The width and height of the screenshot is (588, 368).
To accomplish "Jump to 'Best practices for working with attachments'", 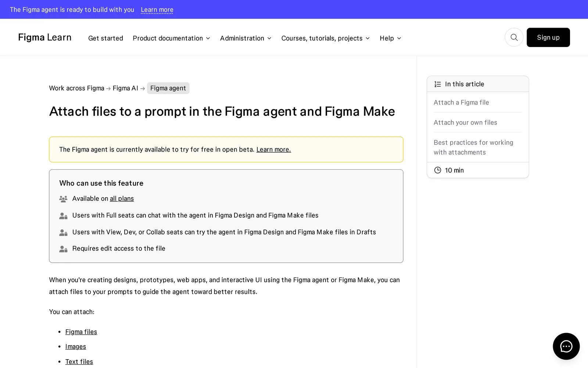I will tap(473, 147).
